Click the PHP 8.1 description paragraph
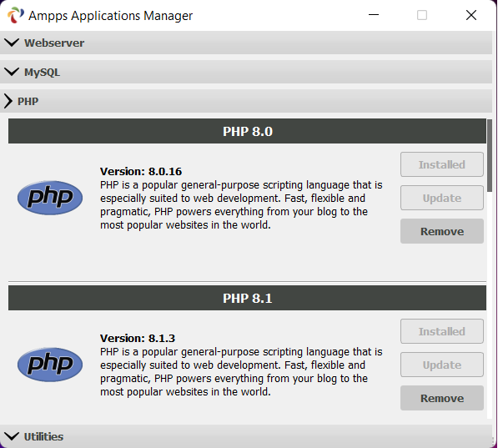 (241, 372)
